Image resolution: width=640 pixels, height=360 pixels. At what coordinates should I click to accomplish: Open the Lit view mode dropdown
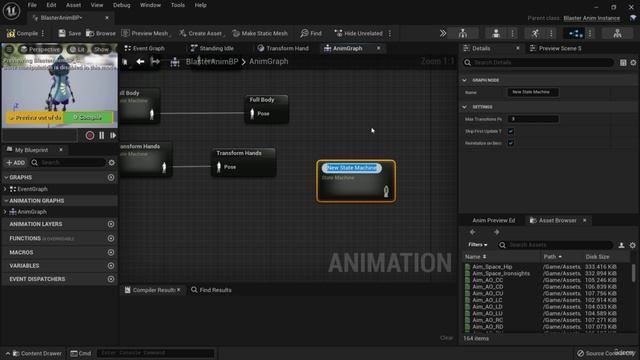tap(77, 49)
